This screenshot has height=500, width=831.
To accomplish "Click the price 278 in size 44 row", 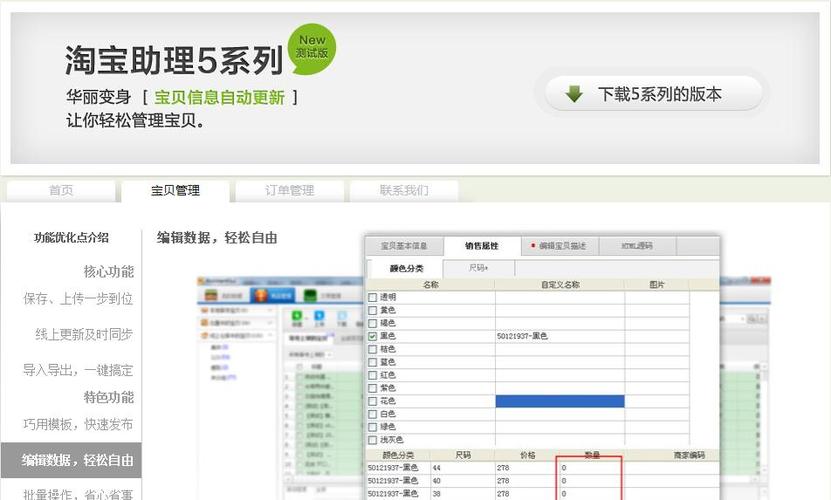I will coord(527,468).
